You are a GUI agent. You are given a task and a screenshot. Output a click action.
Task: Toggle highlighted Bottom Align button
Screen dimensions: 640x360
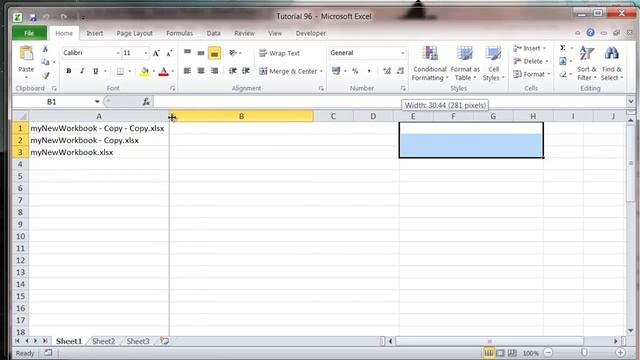point(214,53)
